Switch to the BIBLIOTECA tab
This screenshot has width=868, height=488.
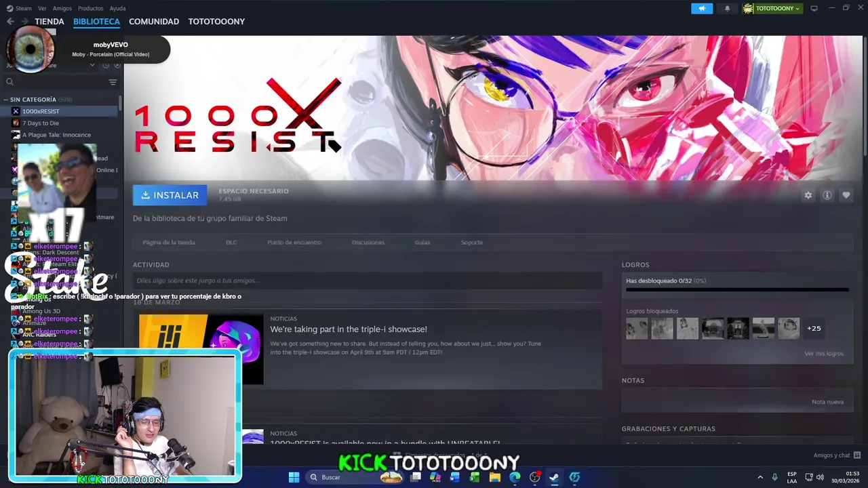[x=96, y=22]
